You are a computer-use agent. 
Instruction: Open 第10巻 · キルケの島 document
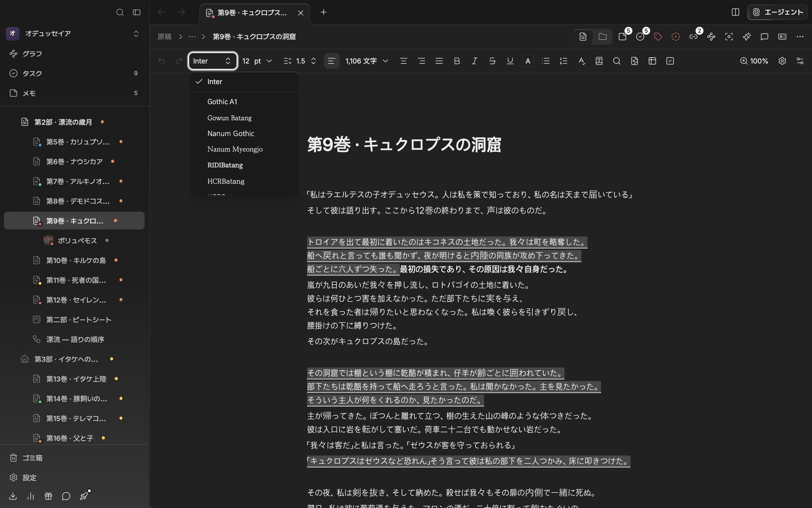click(74, 260)
